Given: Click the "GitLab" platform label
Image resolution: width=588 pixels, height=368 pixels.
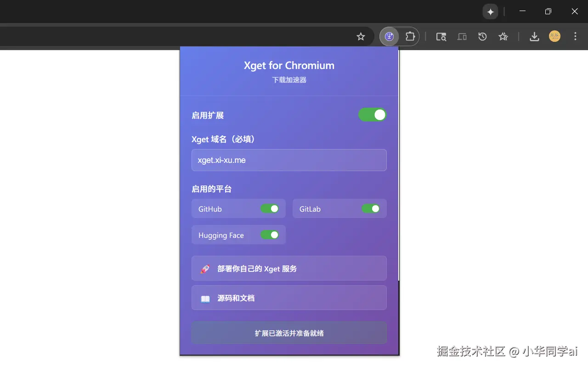Looking at the screenshot, I should tap(310, 209).
